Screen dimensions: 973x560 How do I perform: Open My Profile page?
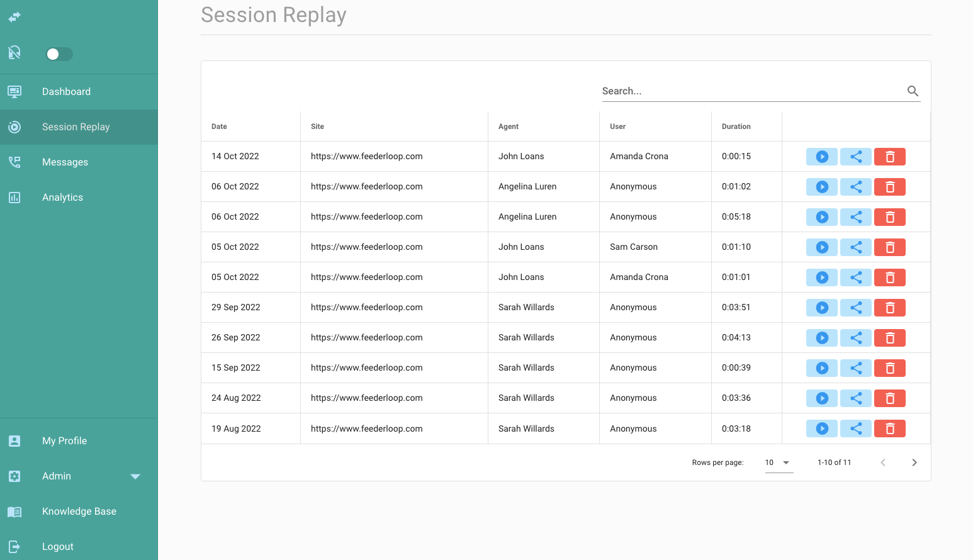coord(79,441)
